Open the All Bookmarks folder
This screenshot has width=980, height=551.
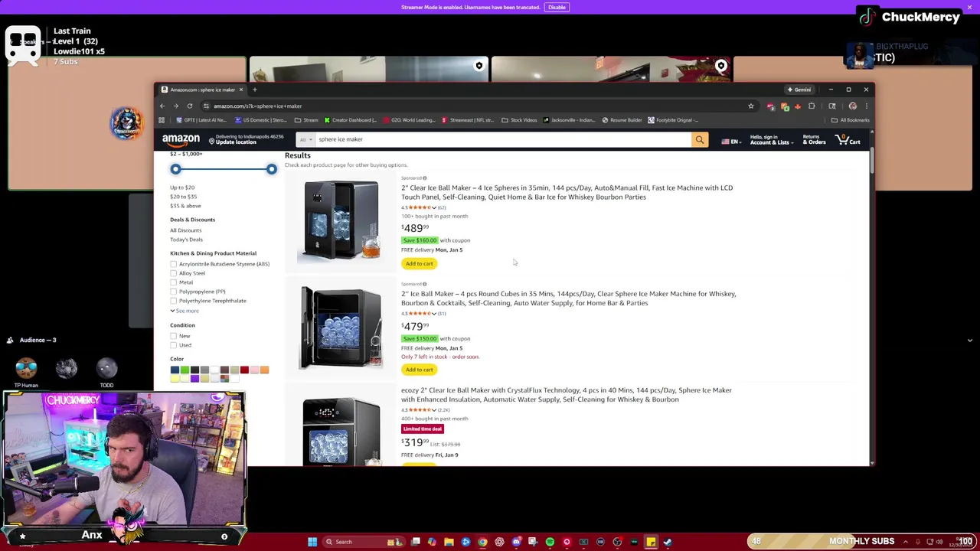[x=850, y=120]
